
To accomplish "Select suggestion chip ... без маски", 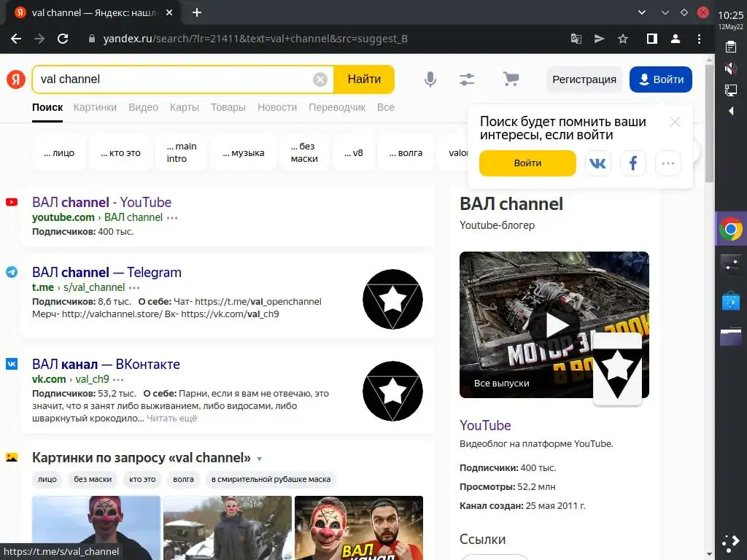I will [x=304, y=153].
